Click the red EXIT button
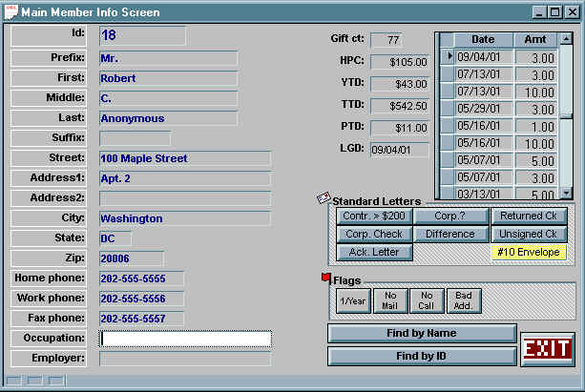This screenshot has height=392, width=585. click(547, 350)
